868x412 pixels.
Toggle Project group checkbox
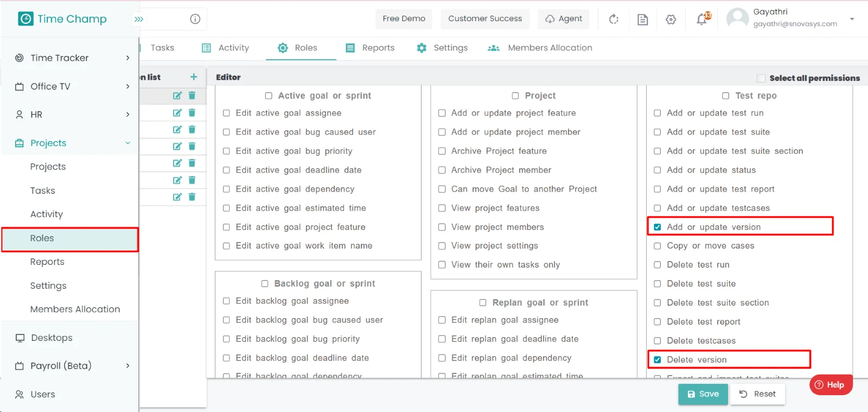tap(515, 96)
